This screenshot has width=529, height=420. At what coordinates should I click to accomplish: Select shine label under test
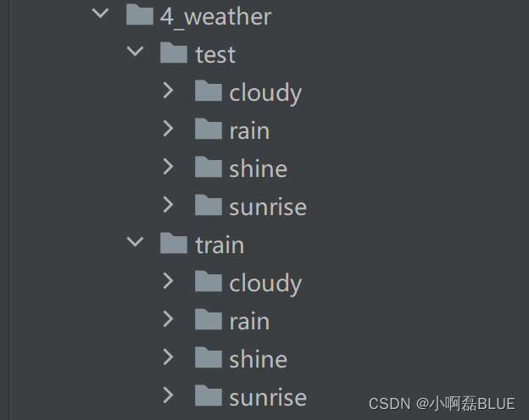pos(259,169)
